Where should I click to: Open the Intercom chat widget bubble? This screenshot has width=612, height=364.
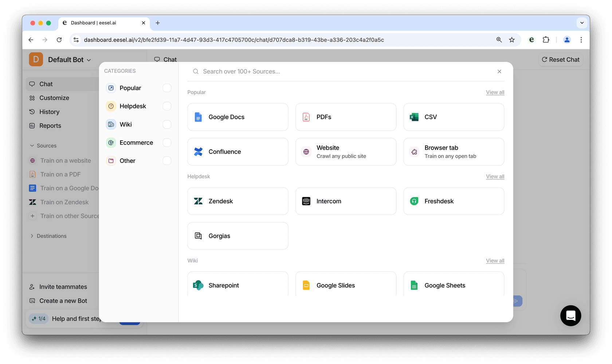click(570, 316)
